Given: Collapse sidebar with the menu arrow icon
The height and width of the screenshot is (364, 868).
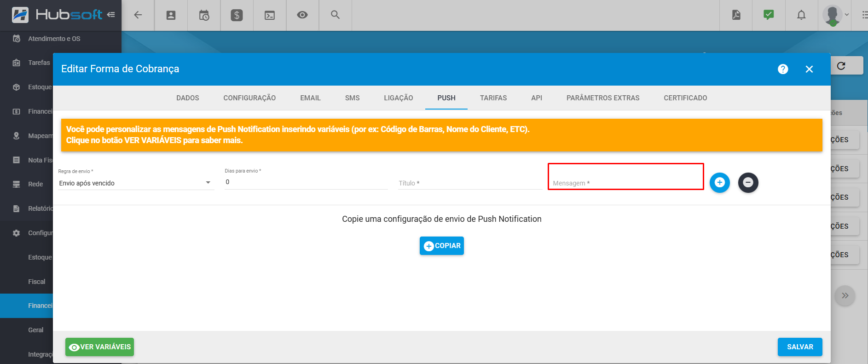Looking at the screenshot, I should pyautogui.click(x=111, y=15).
